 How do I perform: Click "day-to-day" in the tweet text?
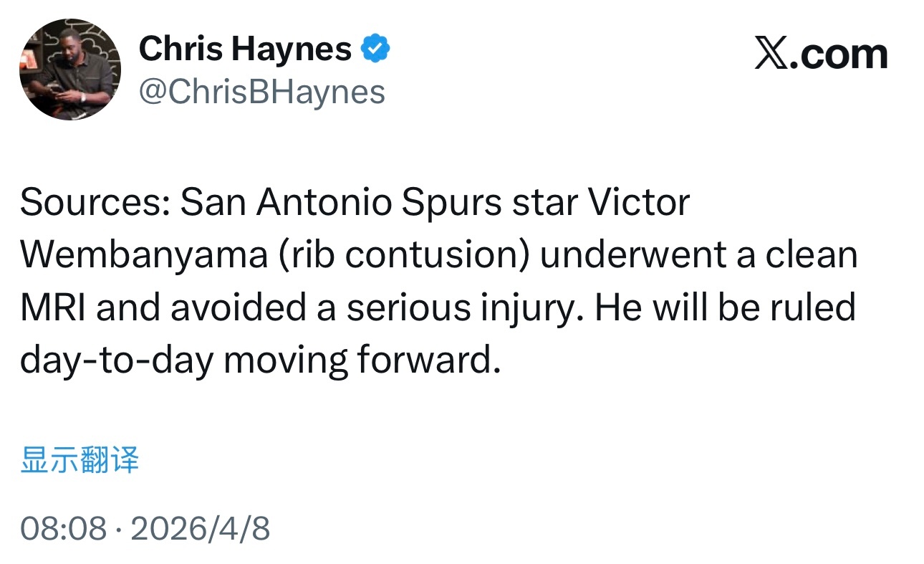[x=116, y=360]
